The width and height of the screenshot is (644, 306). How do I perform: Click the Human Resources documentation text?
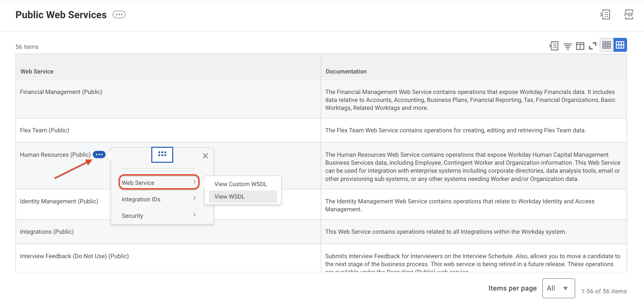click(473, 167)
